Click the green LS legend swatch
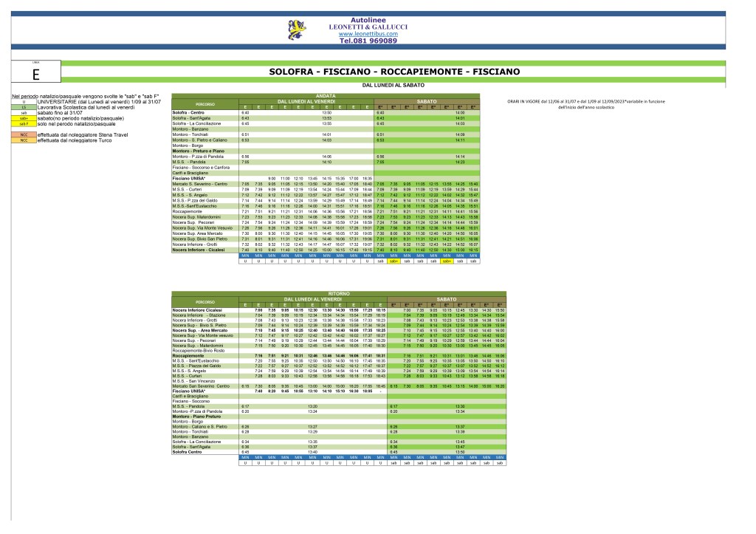The width and height of the screenshot is (756, 534). tap(24, 108)
